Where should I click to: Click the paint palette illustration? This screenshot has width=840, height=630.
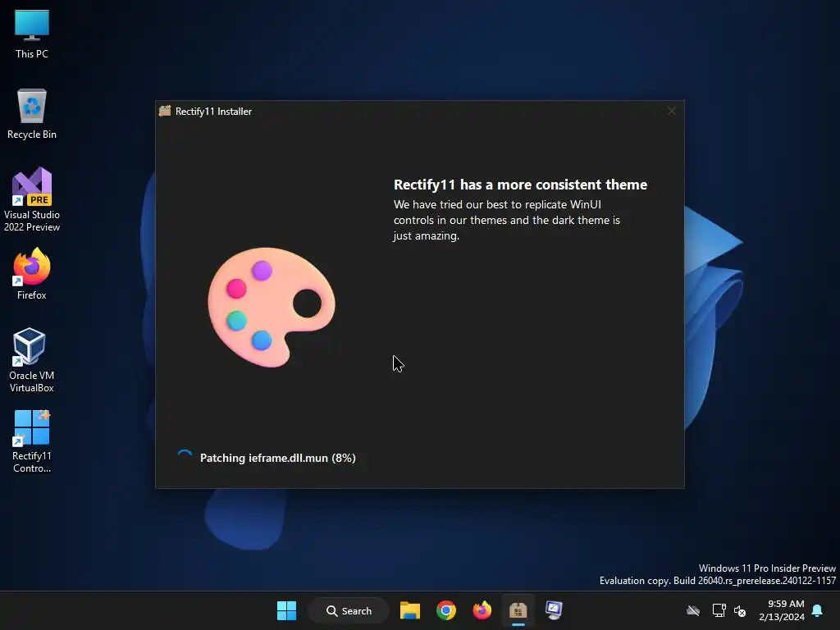pyautogui.click(x=272, y=307)
